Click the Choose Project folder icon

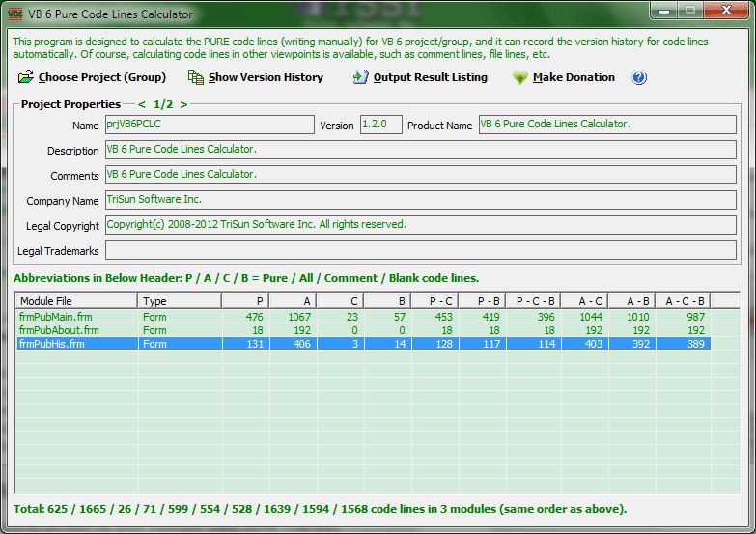[x=24, y=77]
